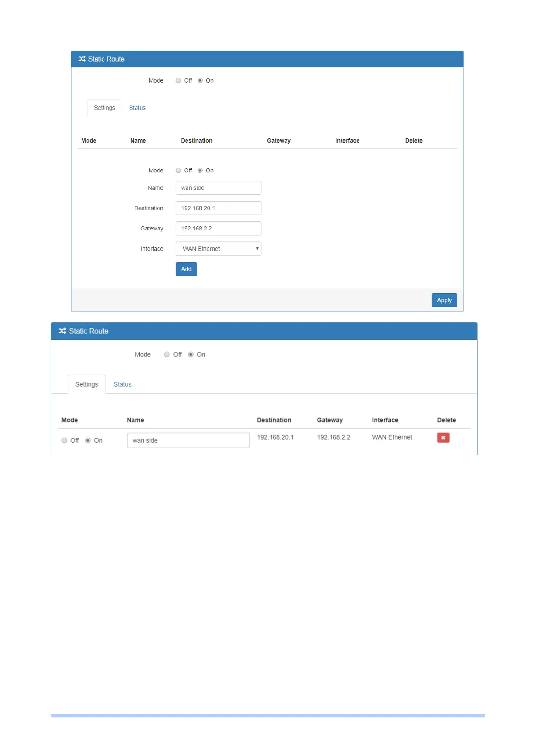
Task: Open the Status tab in upper panel
Action: [137, 108]
